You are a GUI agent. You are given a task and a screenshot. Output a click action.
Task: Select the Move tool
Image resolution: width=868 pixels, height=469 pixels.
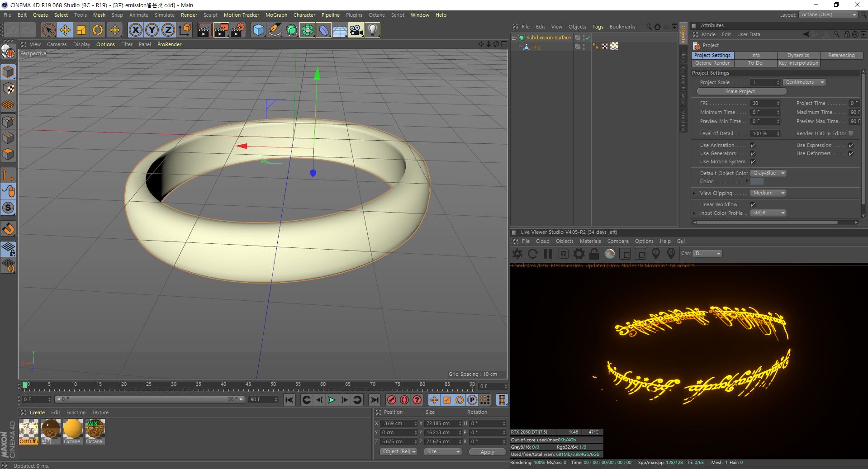click(x=65, y=30)
